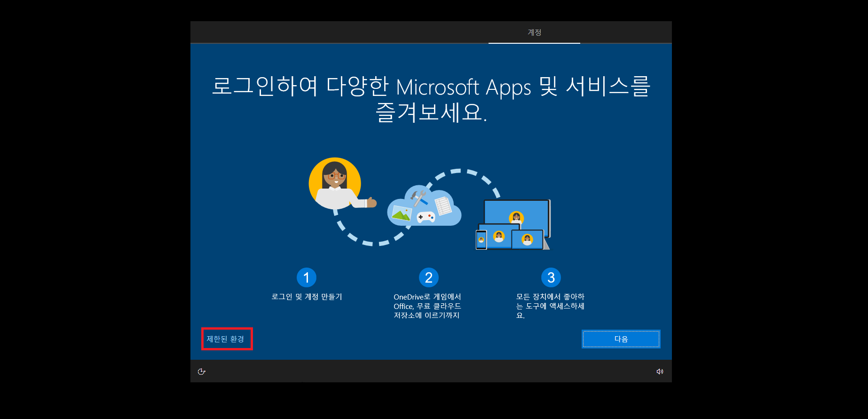Click the 모든 장치에서 좋아하는 도구 text
The image size is (868, 419).
pyautogui.click(x=550, y=306)
